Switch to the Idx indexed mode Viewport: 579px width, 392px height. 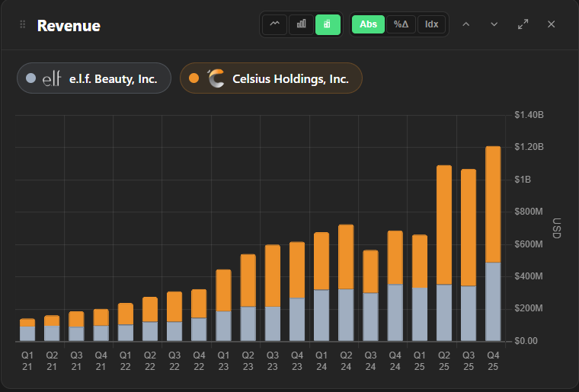coord(431,24)
